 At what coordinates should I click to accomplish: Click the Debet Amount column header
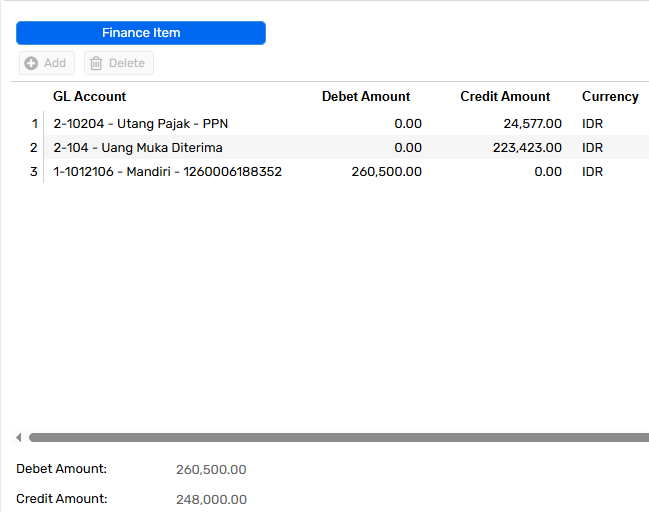[366, 96]
